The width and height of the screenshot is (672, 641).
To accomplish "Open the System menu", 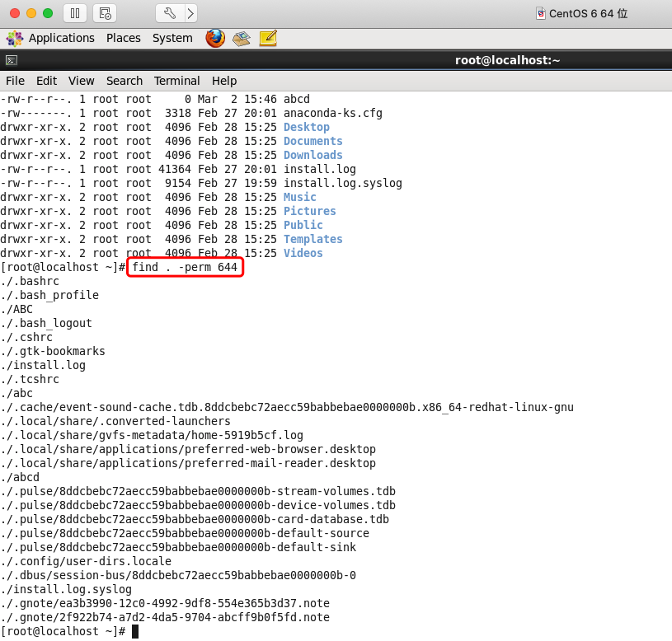I will [x=172, y=38].
